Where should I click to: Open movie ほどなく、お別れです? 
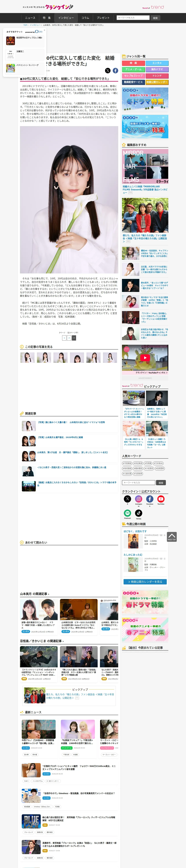(135, 531)
